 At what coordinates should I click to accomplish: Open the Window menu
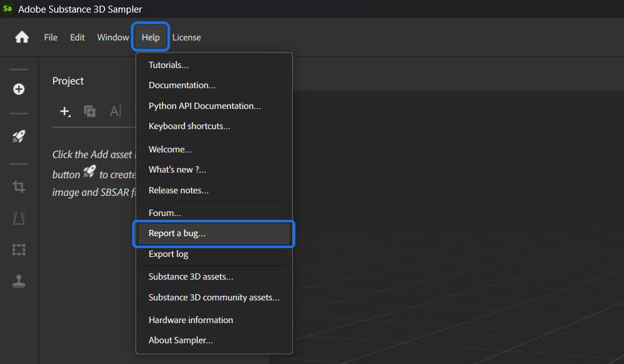113,37
